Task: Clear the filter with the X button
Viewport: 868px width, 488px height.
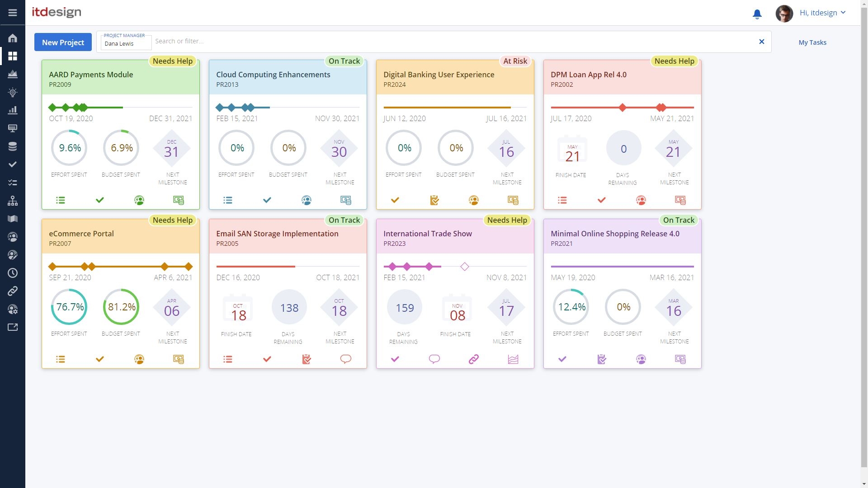Action: coord(762,42)
